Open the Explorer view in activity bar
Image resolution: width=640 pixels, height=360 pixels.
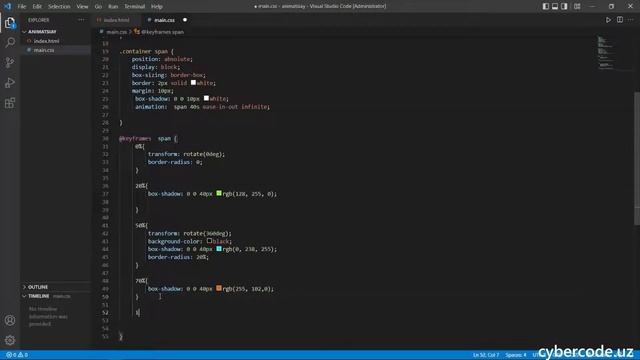10,23
